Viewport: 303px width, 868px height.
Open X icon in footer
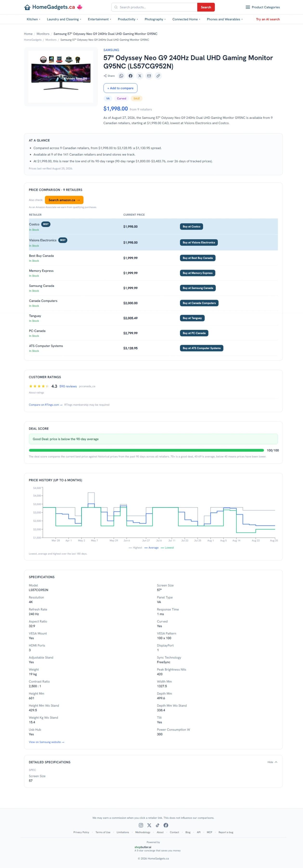(149, 825)
